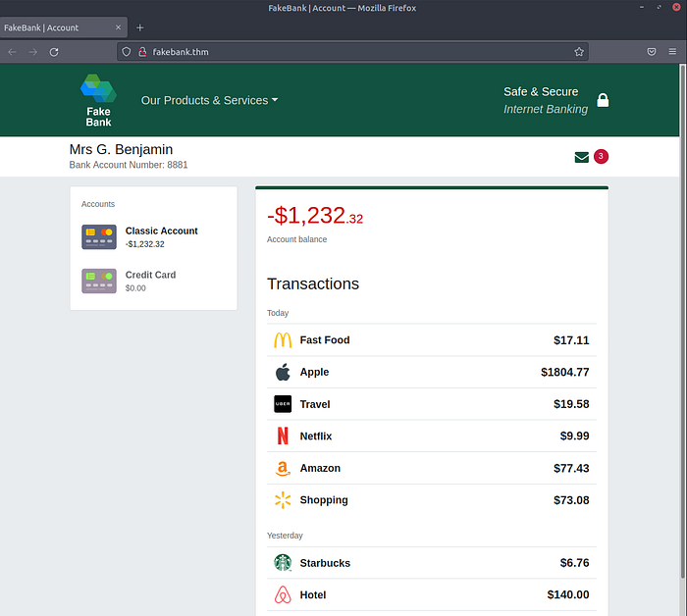
Task: Click Bank Account Number: 8881 text
Action: [129, 165]
